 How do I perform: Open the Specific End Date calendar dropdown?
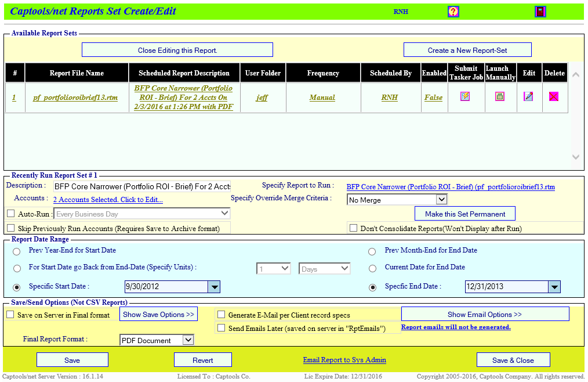point(554,286)
